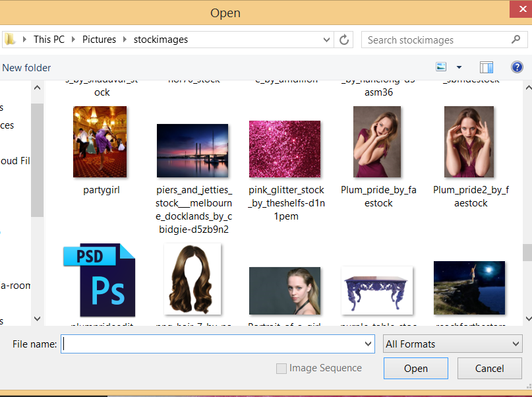Select the brown hair wig thumbnail
532x397 pixels.
click(x=192, y=279)
